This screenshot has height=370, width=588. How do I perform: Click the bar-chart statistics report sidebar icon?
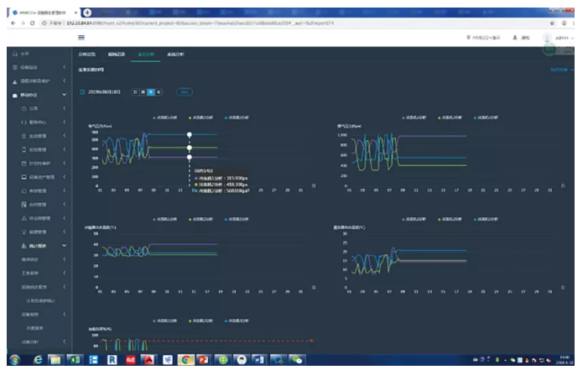pos(24,246)
